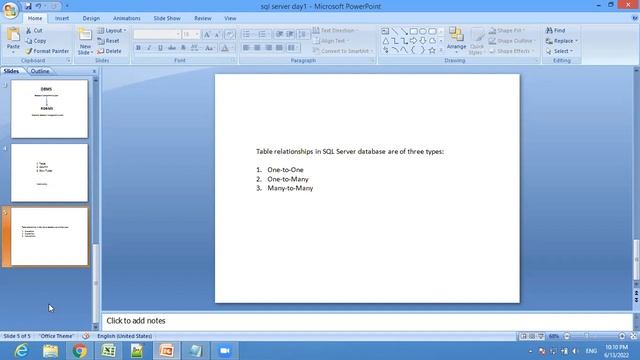The width and height of the screenshot is (640, 360).
Task: Select the DBMS slide thumbnail
Action: (x=49, y=109)
